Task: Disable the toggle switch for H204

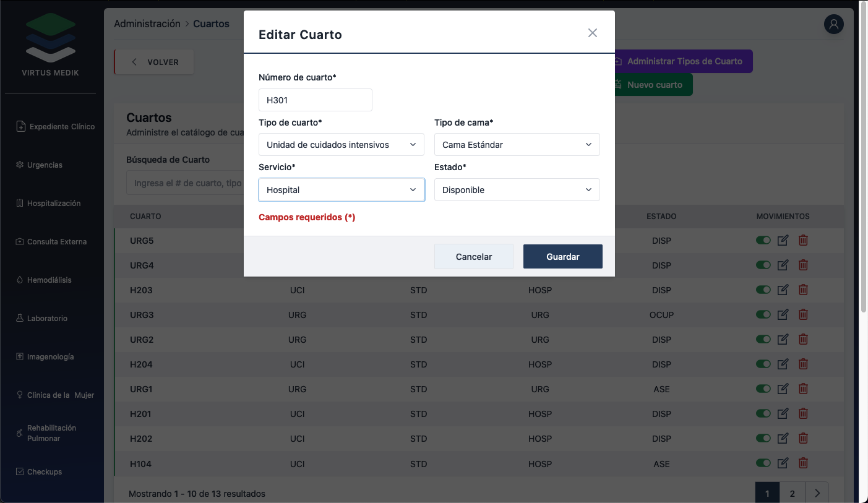Action: (763, 364)
